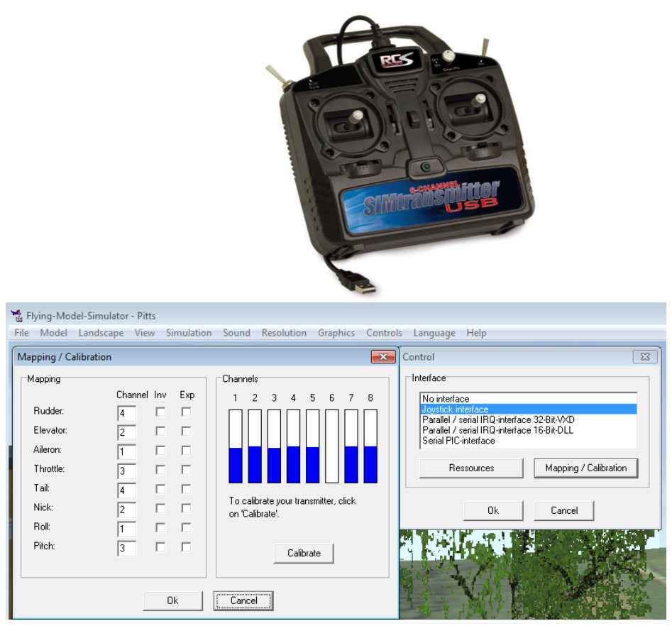Click the SIMtransmitter USB controller photo
This screenshot has height=626, width=672.
click(x=399, y=154)
